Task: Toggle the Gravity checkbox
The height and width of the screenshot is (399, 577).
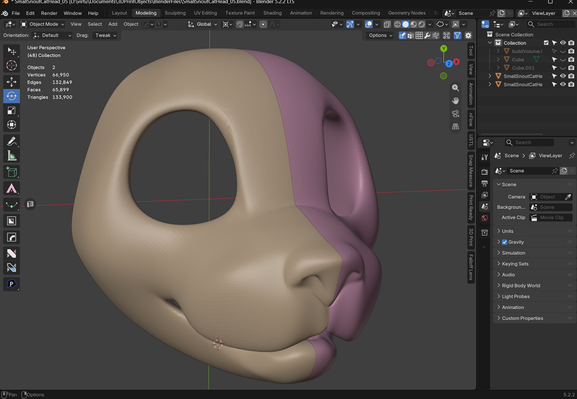Action: click(x=505, y=242)
